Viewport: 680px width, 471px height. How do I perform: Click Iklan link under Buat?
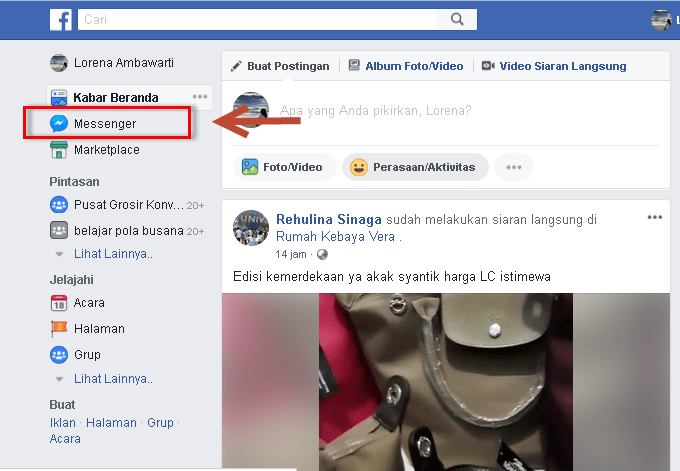click(62, 422)
